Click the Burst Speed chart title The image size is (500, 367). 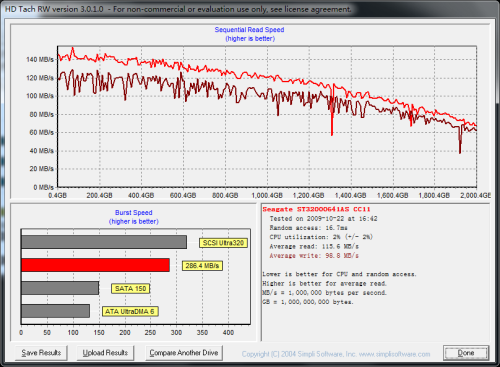pyautogui.click(x=134, y=213)
